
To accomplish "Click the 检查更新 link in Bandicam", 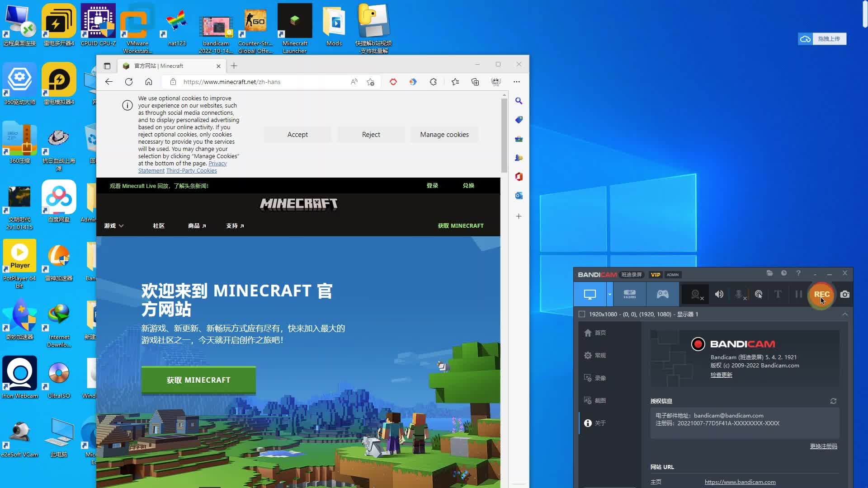I will click(x=721, y=375).
